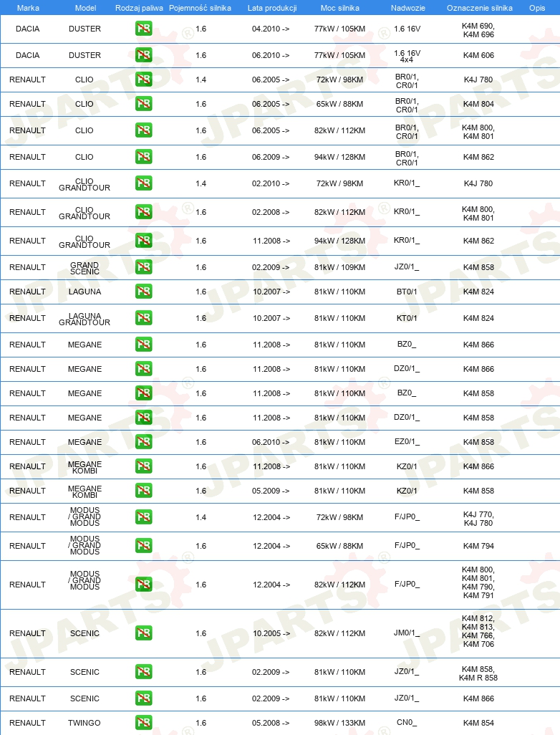
Task: Click the Nadwozie column header
Action: point(408,8)
